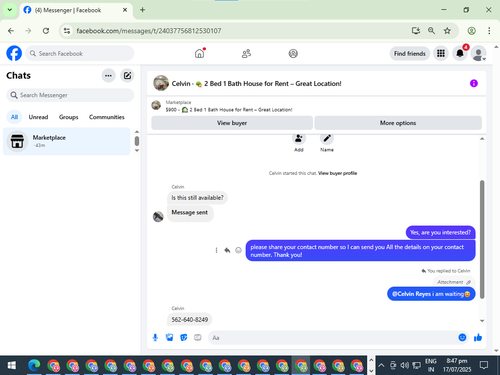
Task: Click the Add people icon
Action: pos(299,138)
